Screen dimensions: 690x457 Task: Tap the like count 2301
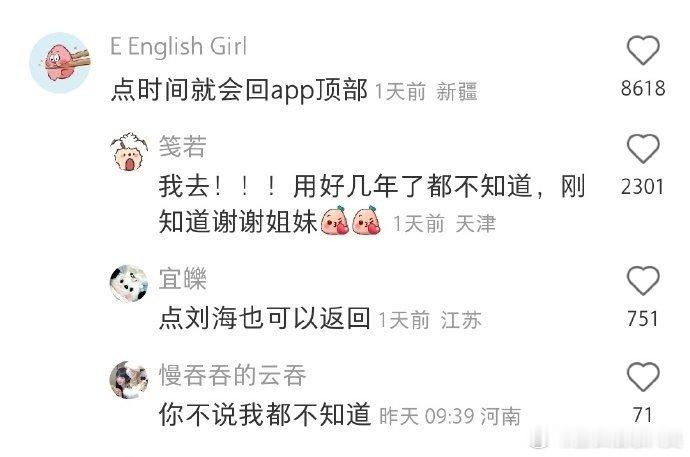(643, 187)
